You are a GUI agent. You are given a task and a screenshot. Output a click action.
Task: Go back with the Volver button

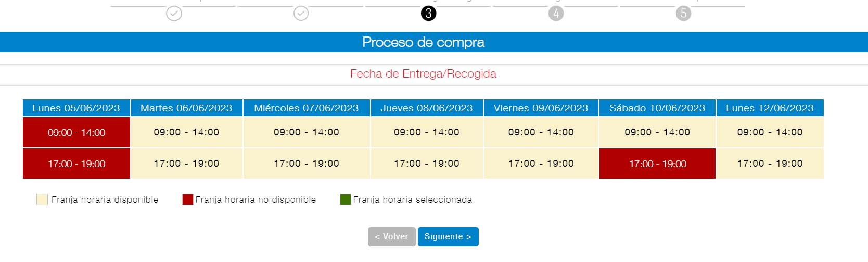tap(391, 236)
